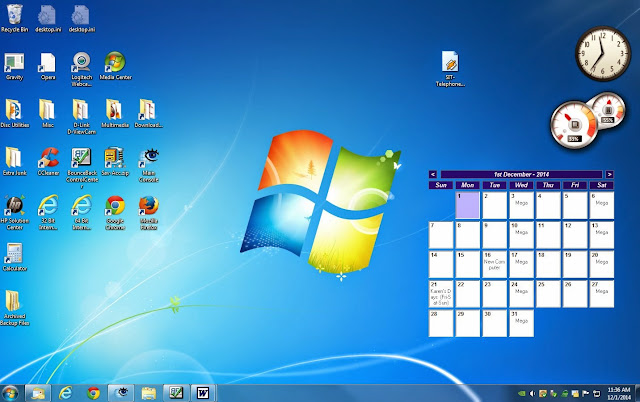This screenshot has height=402, width=640.
Task: Select December 31 cell labeled Mega
Action: click(x=521, y=323)
